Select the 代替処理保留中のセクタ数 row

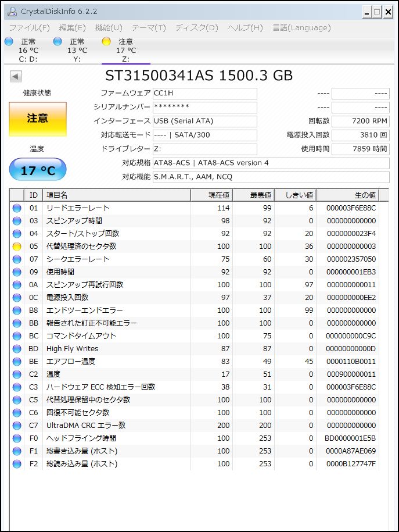pos(116,400)
